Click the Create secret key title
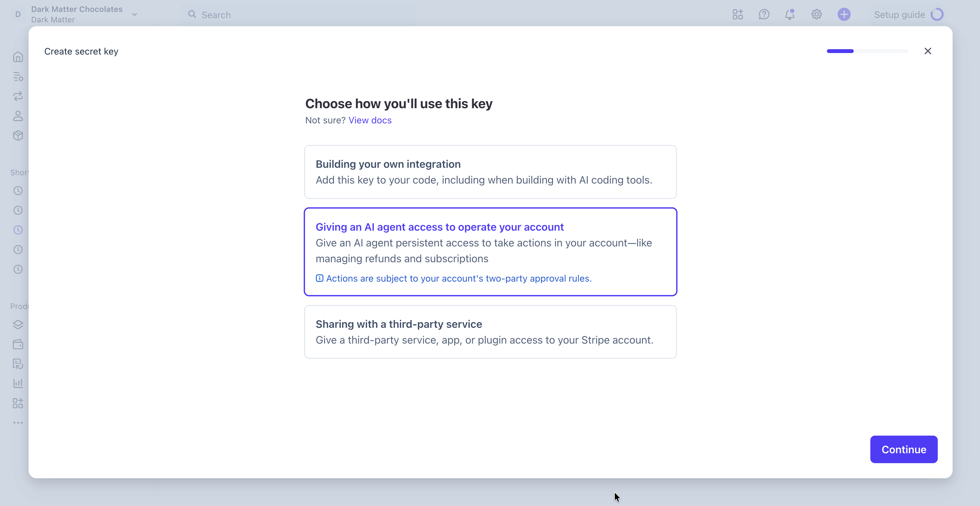Screen dimensions: 980x506 coord(81,51)
